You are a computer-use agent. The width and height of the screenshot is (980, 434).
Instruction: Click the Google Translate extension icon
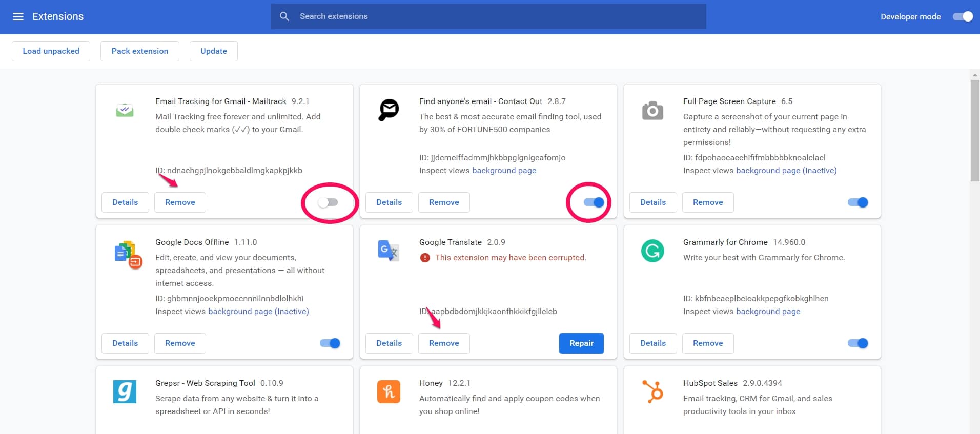(x=388, y=251)
